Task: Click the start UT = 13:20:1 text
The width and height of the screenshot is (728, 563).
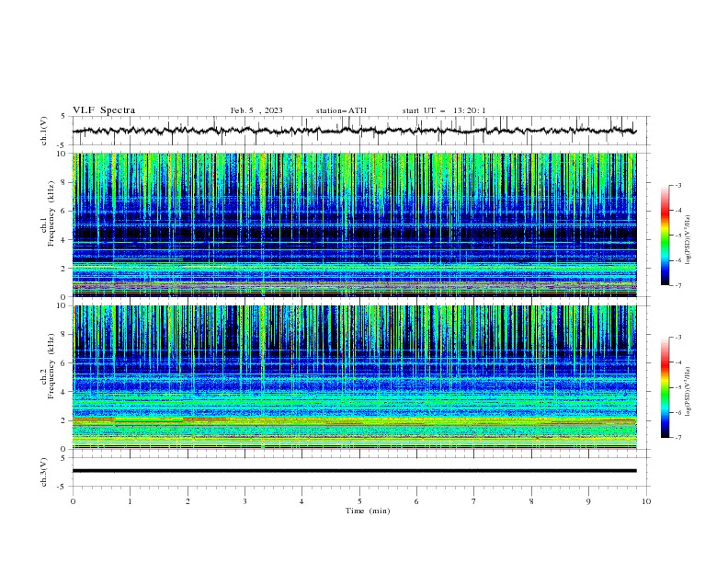Action: pos(444,110)
